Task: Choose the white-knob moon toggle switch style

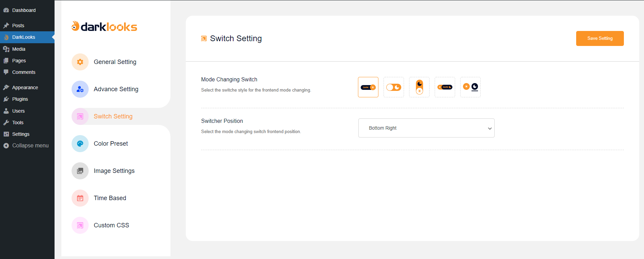Action: tap(394, 87)
